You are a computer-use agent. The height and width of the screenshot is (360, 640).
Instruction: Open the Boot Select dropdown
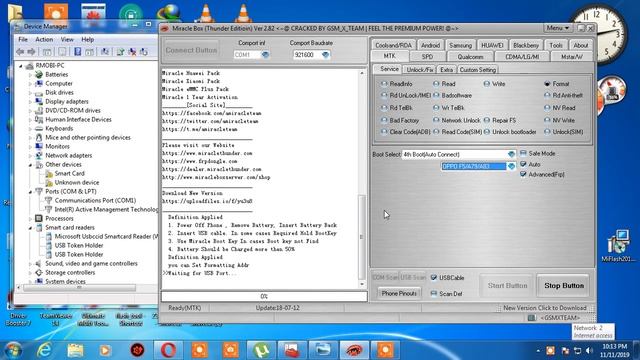coord(511,154)
